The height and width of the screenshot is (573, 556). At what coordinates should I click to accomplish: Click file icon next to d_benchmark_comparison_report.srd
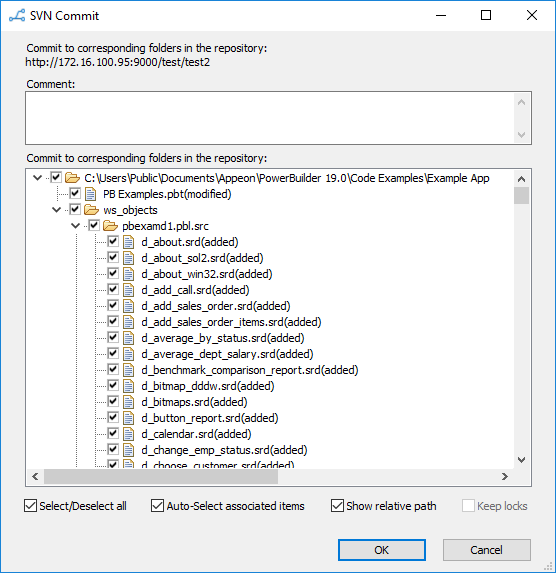[128, 370]
